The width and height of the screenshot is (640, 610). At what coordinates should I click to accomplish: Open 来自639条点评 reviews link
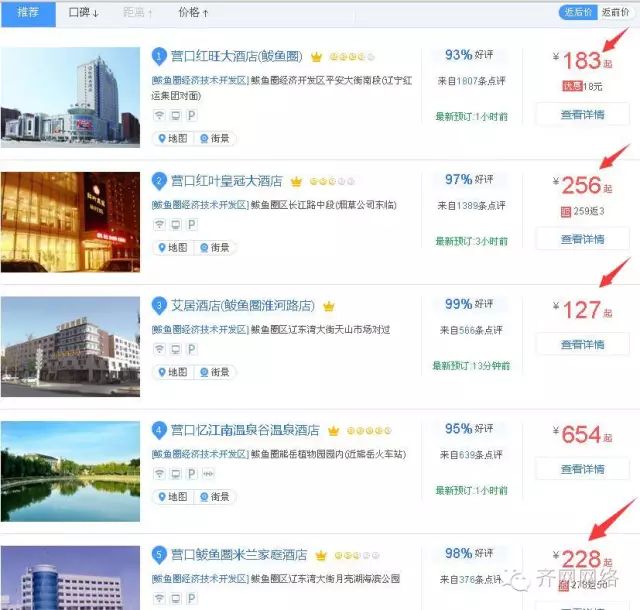click(x=471, y=454)
